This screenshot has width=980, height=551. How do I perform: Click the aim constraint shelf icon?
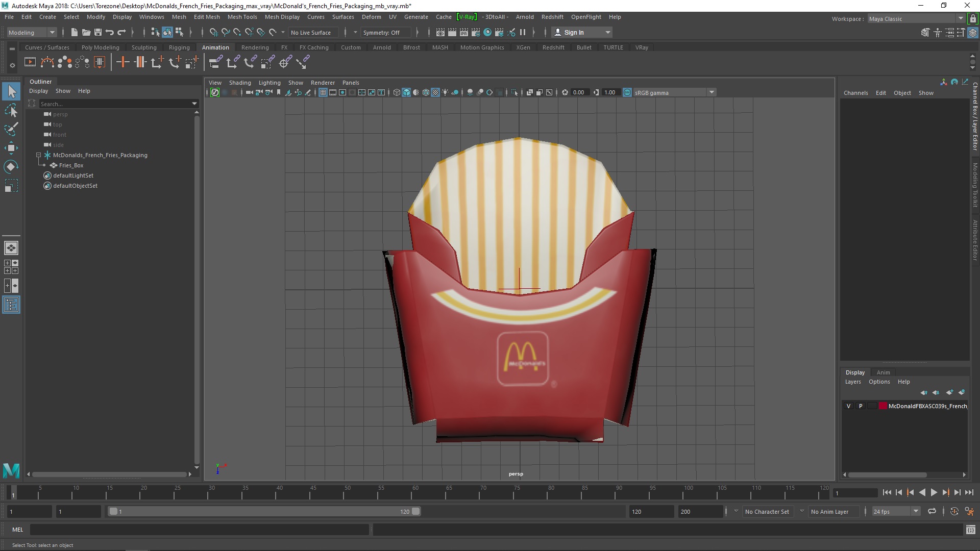pos(285,62)
